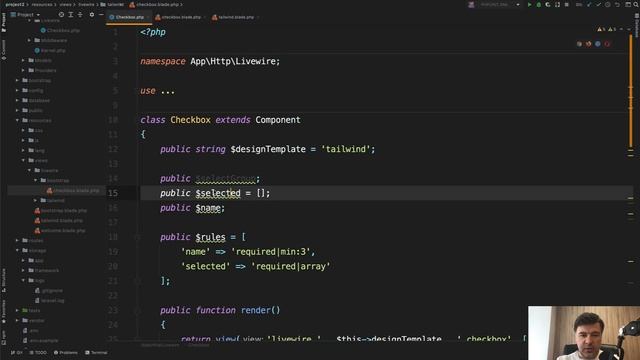Expand the routes folder
The height and width of the screenshot is (360, 640).
pos(17,240)
